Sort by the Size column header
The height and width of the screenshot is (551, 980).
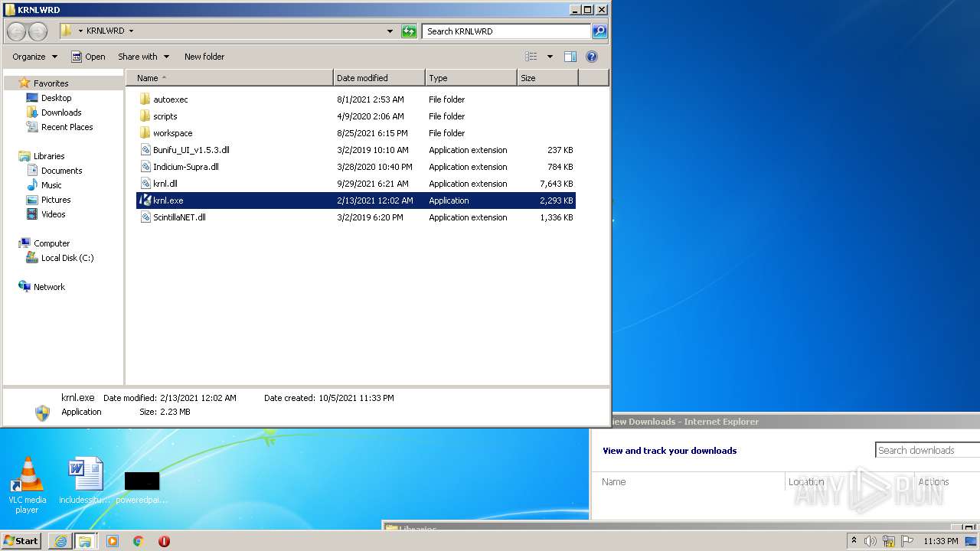point(547,78)
